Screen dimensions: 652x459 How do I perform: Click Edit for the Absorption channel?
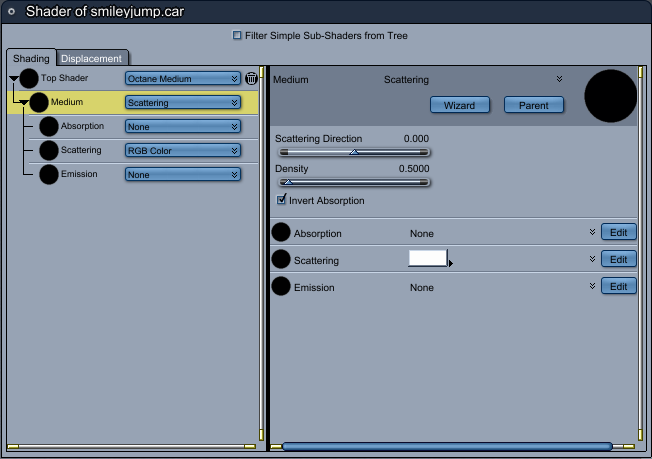618,232
